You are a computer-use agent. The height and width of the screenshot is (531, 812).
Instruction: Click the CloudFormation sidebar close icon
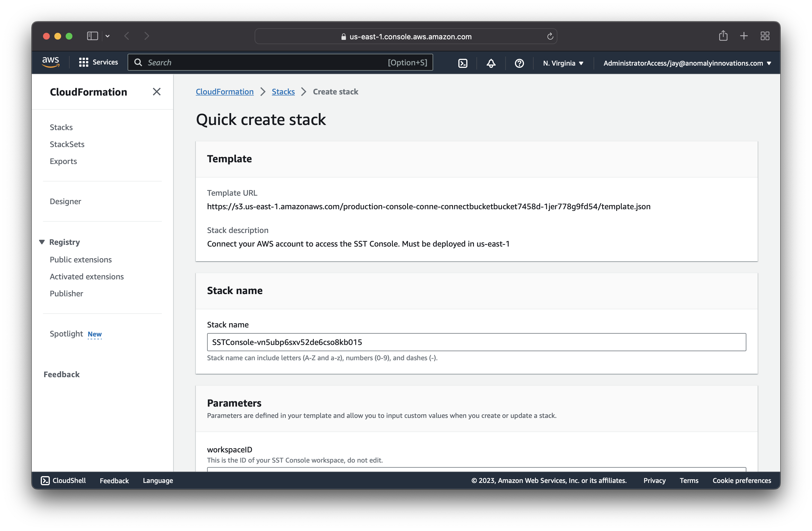[156, 92]
